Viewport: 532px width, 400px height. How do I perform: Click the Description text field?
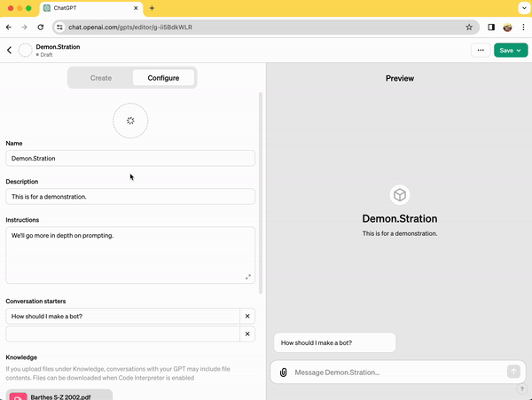pyautogui.click(x=130, y=196)
